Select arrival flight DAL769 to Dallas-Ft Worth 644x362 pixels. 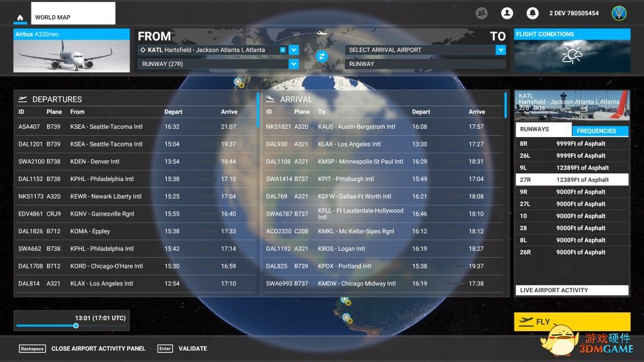[383, 197]
